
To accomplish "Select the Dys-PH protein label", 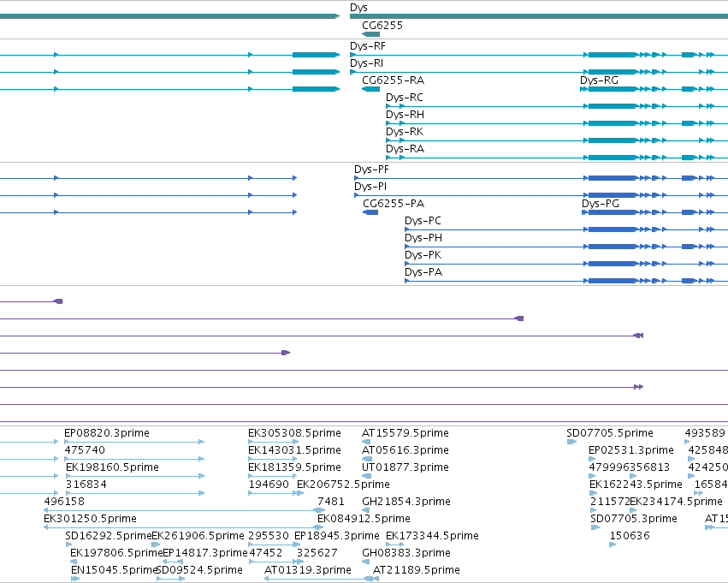I will [x=423, y=238].
